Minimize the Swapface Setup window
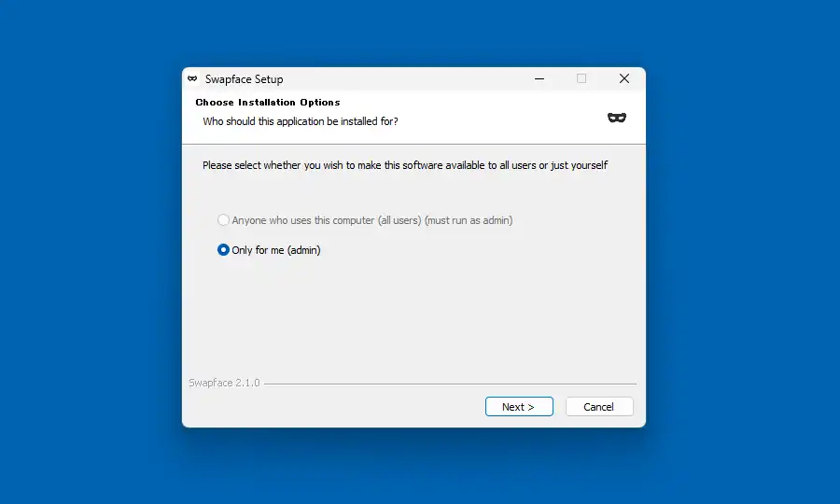The width and height of the screenshot is (840, 504). pos(539,78)
